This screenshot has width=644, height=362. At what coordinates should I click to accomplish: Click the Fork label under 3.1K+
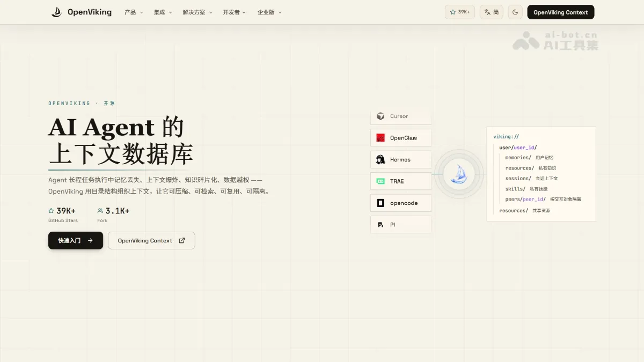click(102, 220)
